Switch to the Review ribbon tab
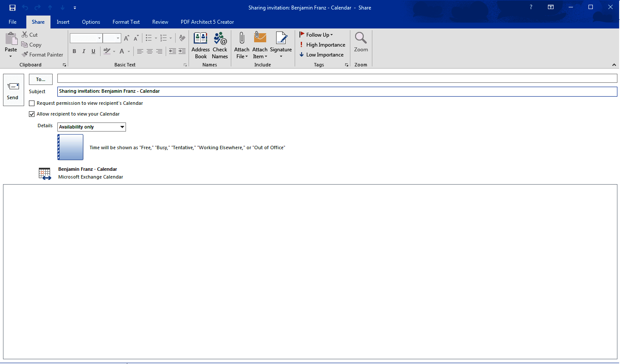The image size is (620, 364). point(160,22)
